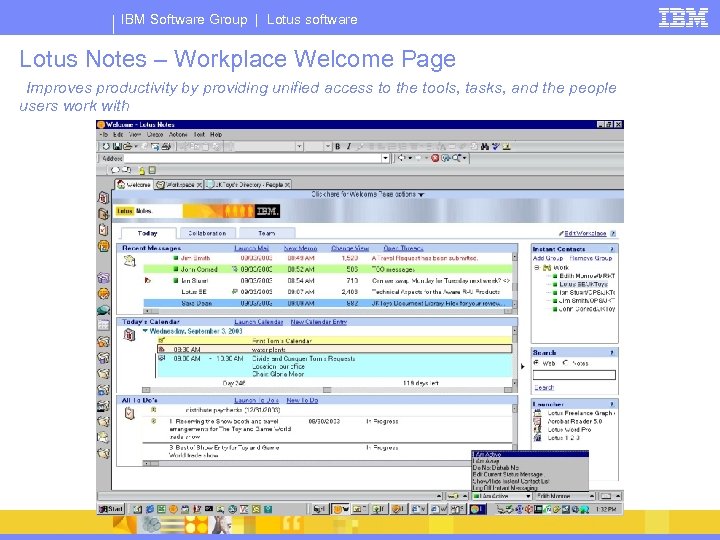Screen dimensions: 720x540
Task: Click the Change View link
Action: [350, 248]
